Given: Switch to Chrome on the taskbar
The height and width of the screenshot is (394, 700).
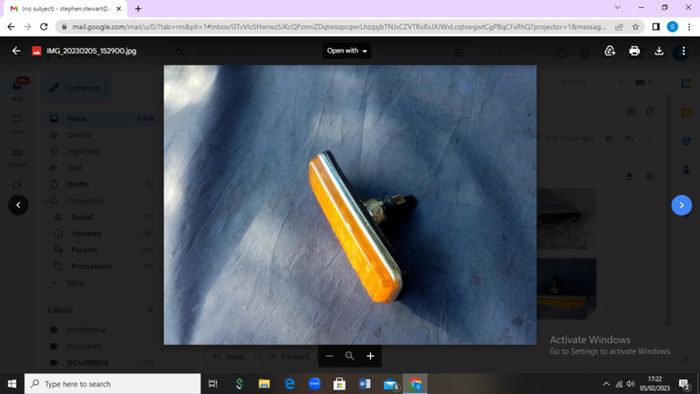Looking at the screenshot, I should pyautogui.click(x=415, y=384).
